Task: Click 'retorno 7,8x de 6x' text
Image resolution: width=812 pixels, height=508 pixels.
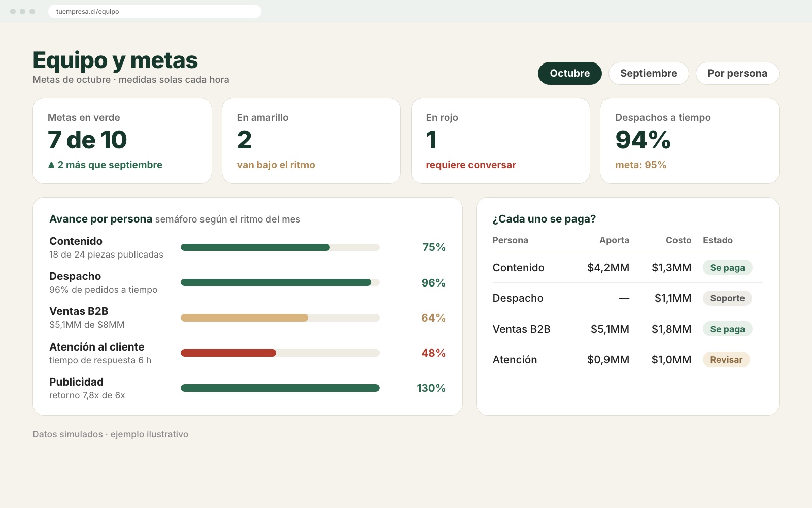Action: pos(87,395)
